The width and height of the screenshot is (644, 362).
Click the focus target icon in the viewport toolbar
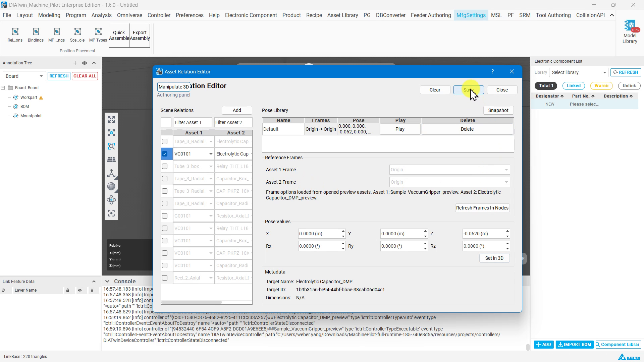click(x=111, y=213)
